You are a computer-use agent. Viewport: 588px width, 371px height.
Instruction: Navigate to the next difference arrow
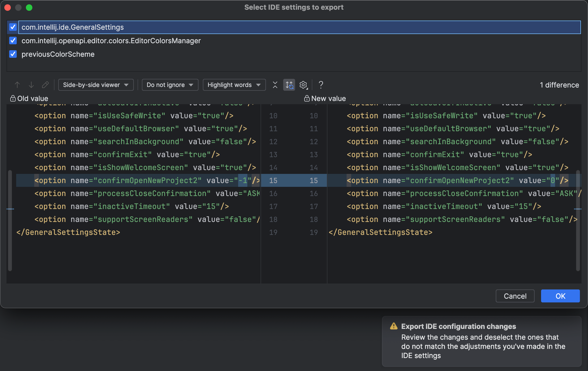tap(31, 85)
